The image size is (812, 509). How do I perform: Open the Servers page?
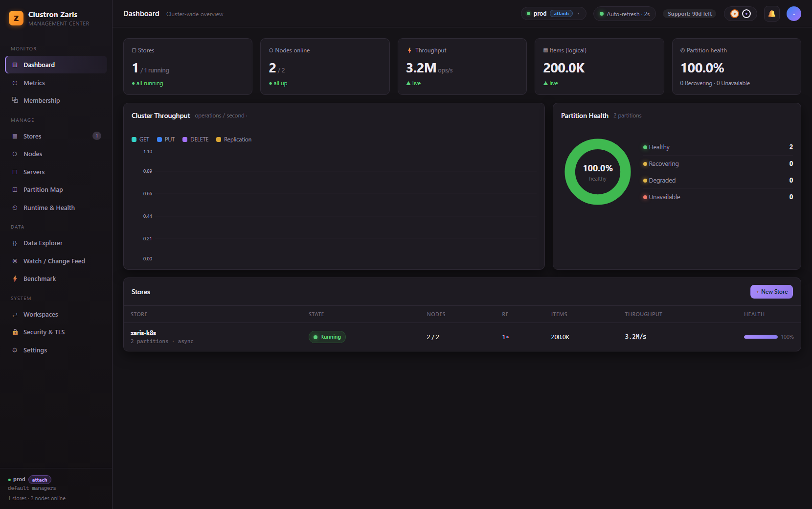pyautogui.click(x=56, y=172)
